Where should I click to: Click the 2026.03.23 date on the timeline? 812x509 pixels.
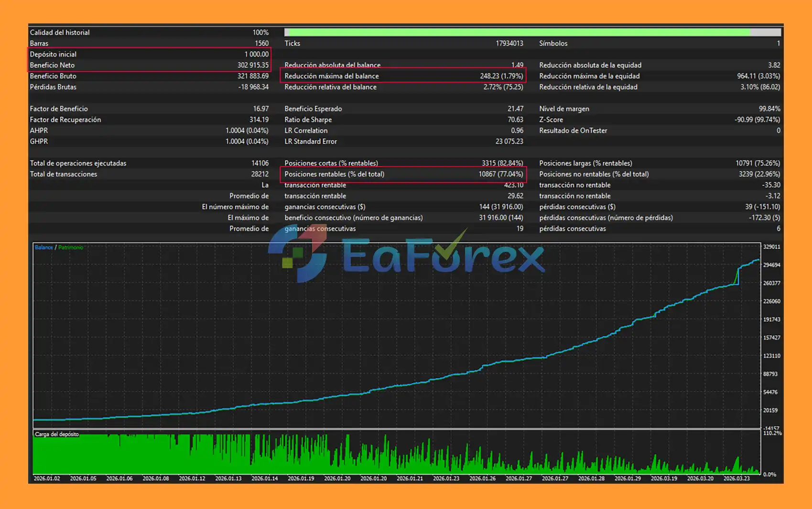(736, 478)
